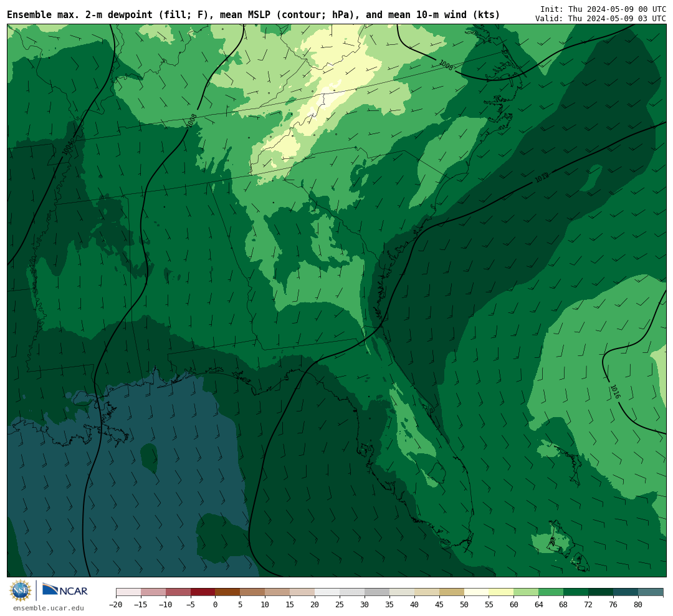The width and height of the screenshot is (673, 616).
Task: Pick the khaki swatch between 45 and 50
Action: click(452, 592)
